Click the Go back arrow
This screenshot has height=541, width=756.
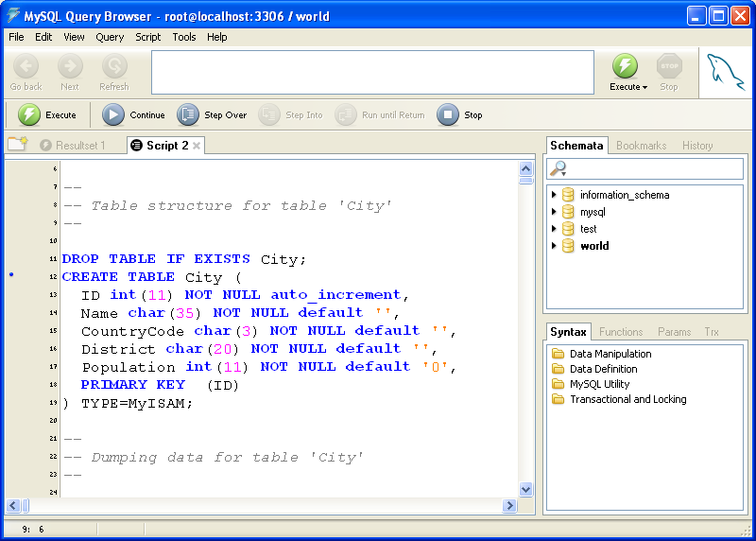[x=26, y=66]
